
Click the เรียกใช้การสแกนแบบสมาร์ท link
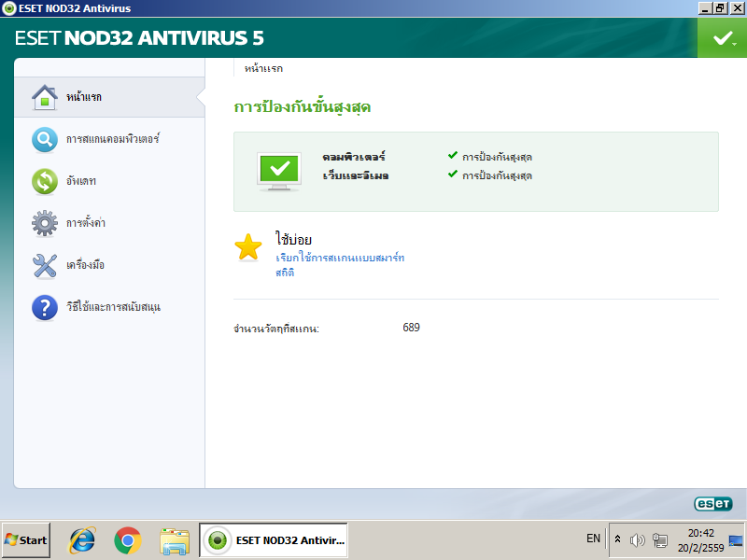pos(340,258)
